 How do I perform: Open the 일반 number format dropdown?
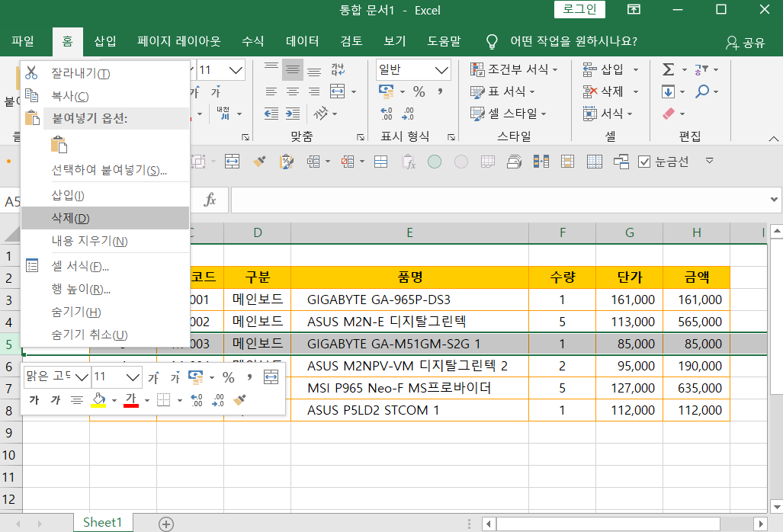441,70
